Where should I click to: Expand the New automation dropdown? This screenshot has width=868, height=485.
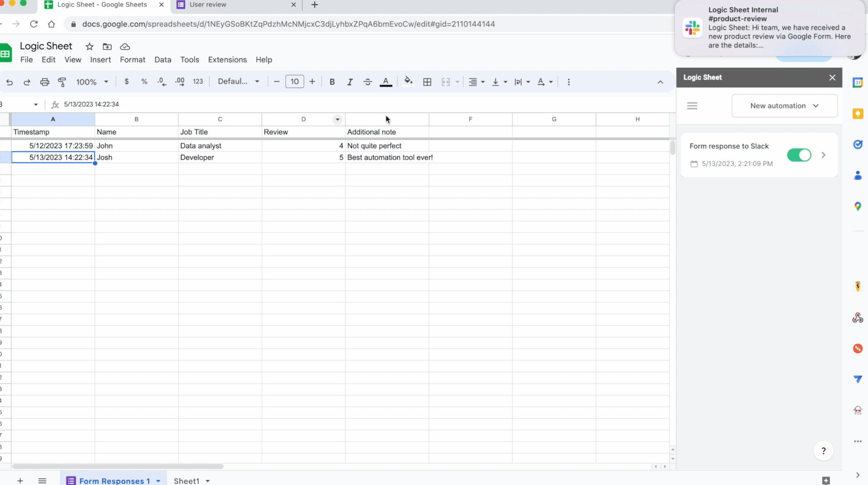pos(784,106)
